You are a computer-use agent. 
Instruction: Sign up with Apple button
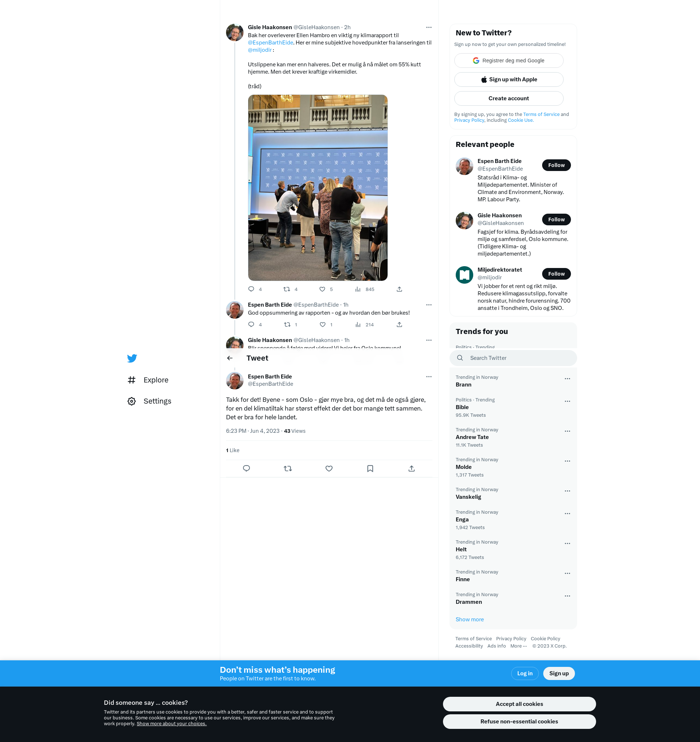point(509,79)
